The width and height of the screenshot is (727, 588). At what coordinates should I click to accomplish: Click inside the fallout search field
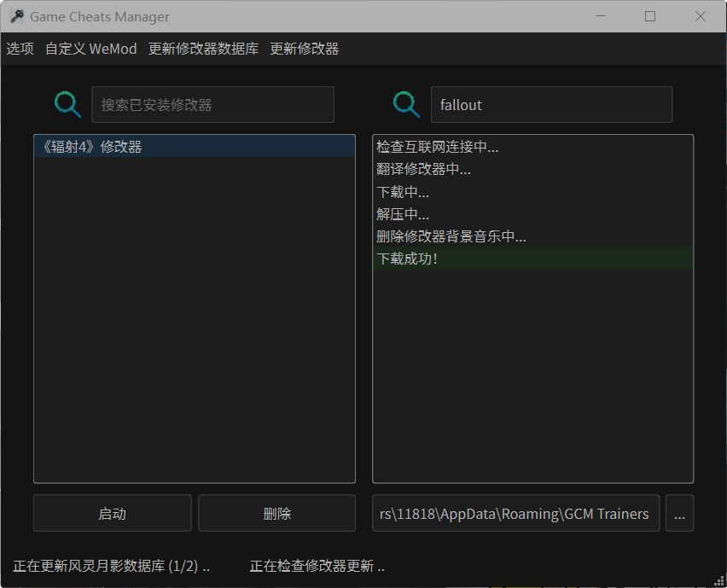pyautogui.click(x=551, y=104)
